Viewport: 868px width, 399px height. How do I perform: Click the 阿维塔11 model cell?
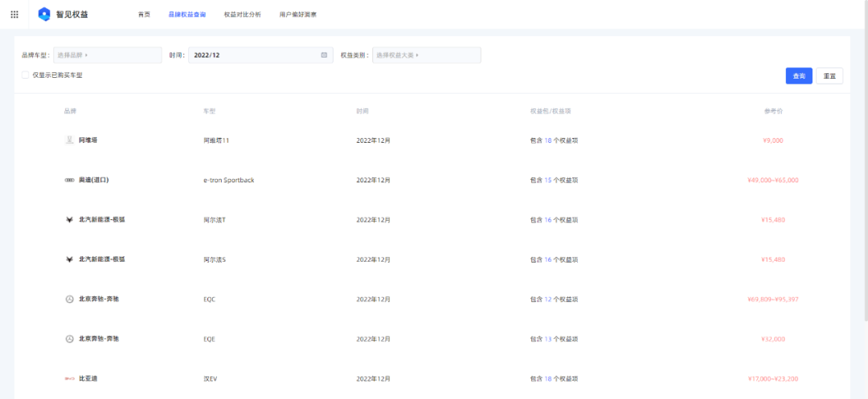tap(216, 140)
